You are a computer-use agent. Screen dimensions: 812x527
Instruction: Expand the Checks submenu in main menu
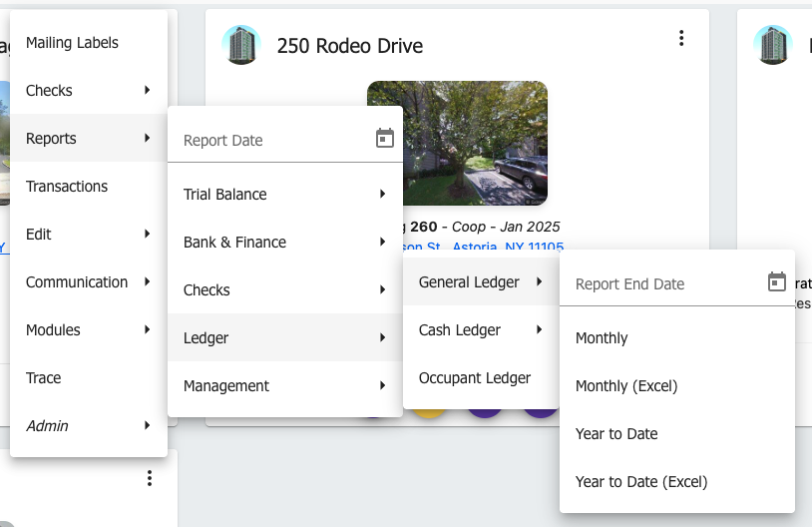coord(89,90)
